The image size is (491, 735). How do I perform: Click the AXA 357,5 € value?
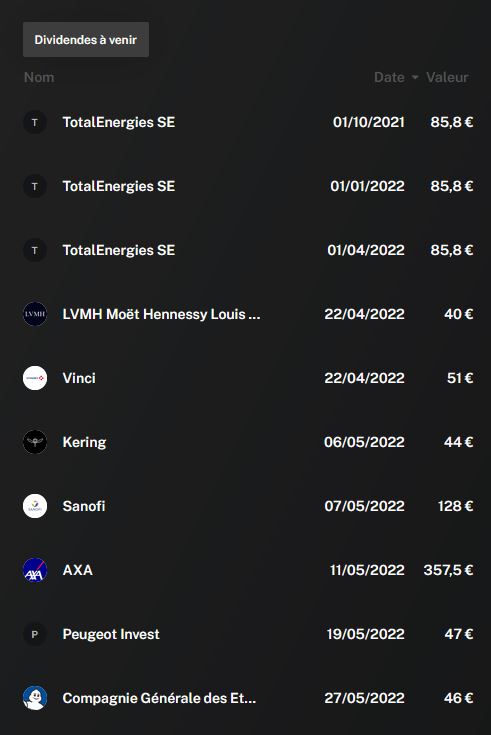[448, 570]
